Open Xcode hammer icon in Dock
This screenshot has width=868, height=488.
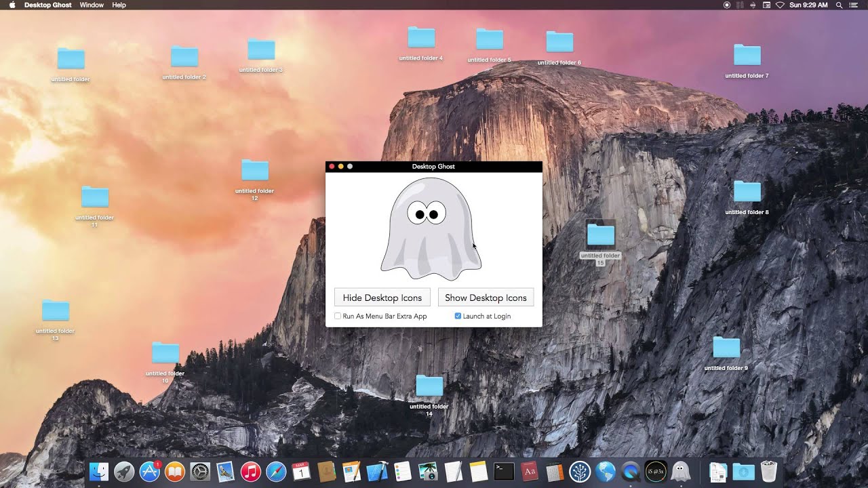[377, 472]
